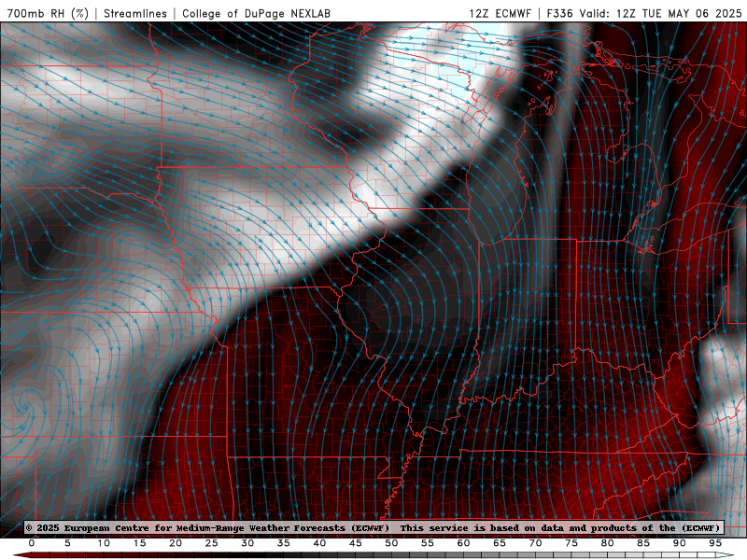Click the streamline vortex center on the map
The image size is (747, 560).
coord(24,408)
